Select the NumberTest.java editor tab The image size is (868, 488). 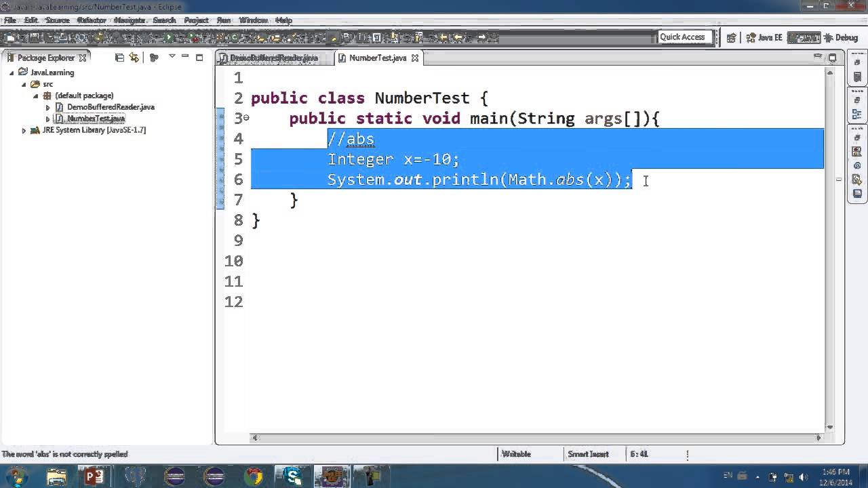377,58
